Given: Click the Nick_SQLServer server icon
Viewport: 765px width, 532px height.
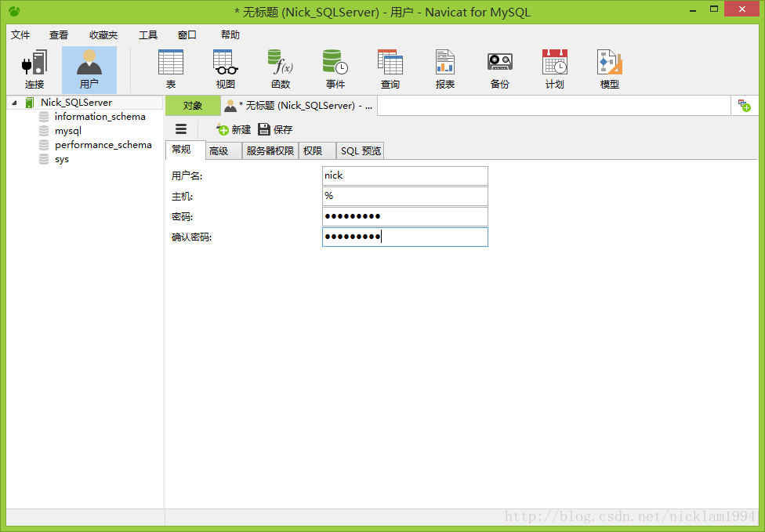Looking at the screenshot, I should tap(30, 103).
